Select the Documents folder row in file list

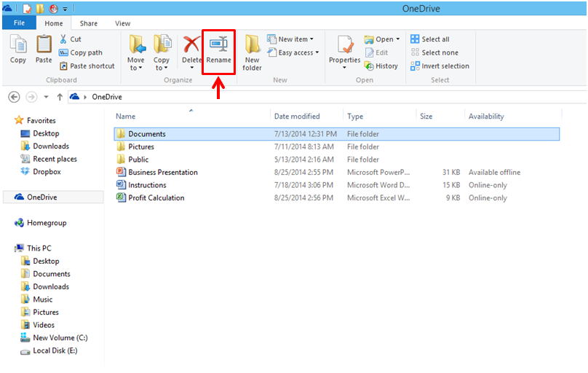pyautogui.click(x=337, y=134)
